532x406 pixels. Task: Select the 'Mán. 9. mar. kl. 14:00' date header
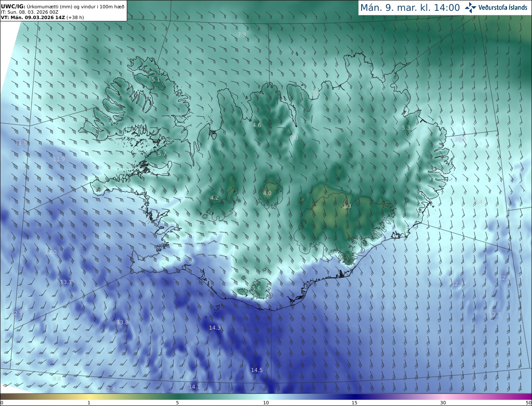point(410,7)
